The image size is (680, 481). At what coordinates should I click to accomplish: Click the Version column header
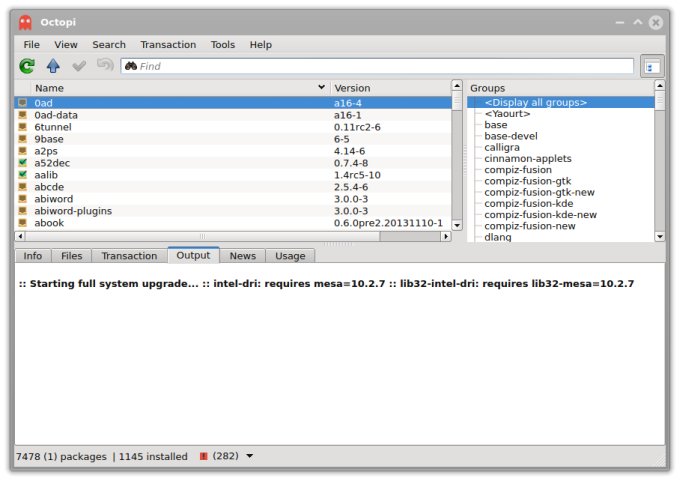pyautogui.click(x=390, y=88)
